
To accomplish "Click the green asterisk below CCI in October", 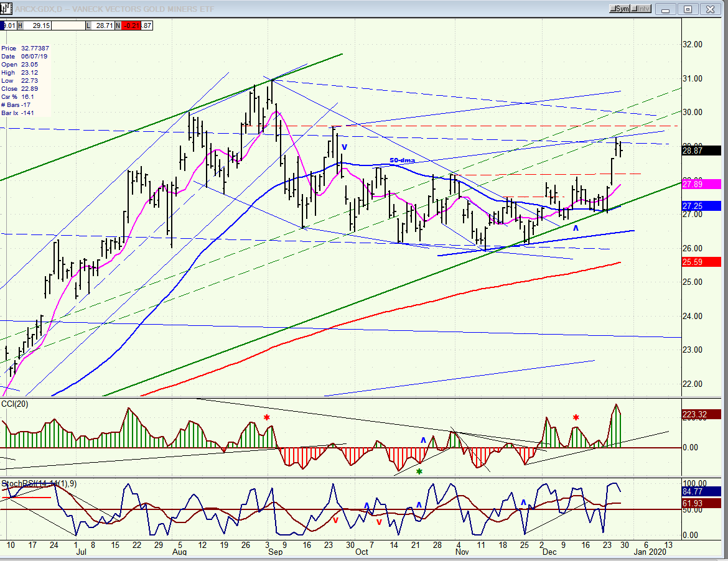I will (419, 471).
